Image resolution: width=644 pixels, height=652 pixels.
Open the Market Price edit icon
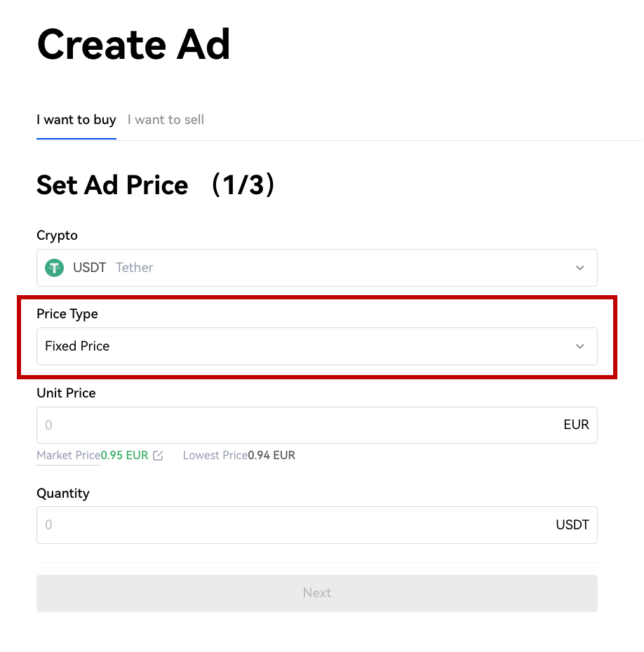pyautogui.click(x=158, y=456)
